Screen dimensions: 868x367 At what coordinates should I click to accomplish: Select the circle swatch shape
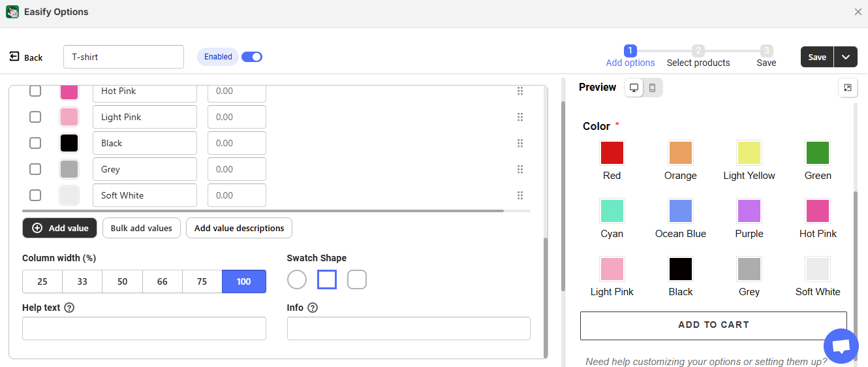(297, 280)
